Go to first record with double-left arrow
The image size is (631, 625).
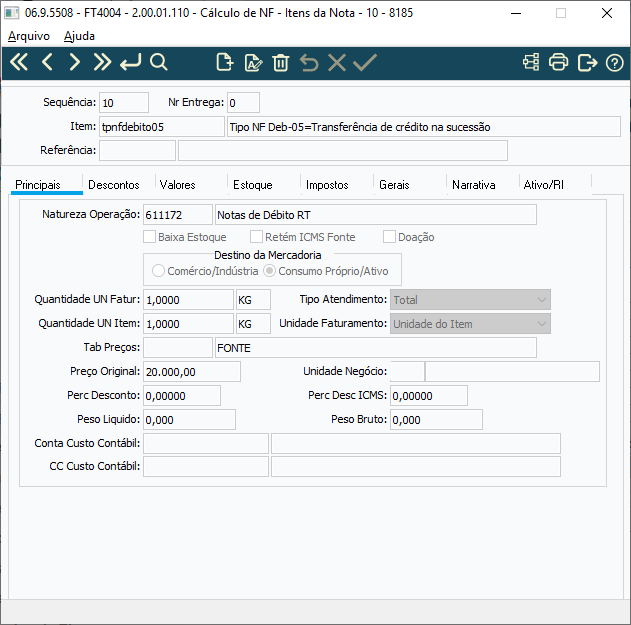coord(19,62)
